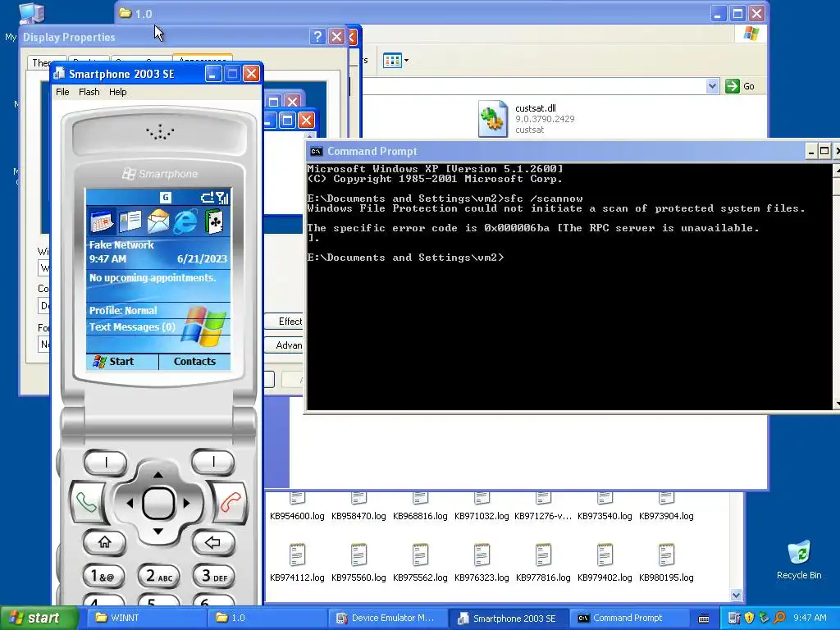Select Profile: Normal on phone home screen
The image size is (840, 630).
(x=123, y=311)
